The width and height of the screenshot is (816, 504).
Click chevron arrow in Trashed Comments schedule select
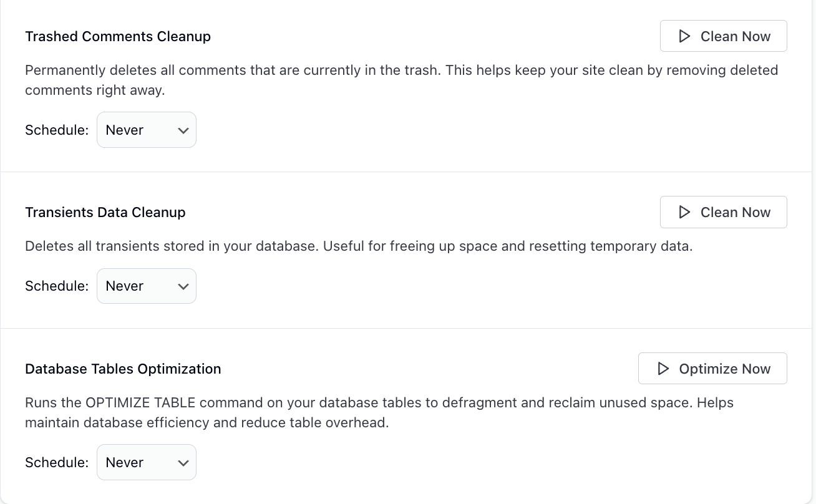pos(183,130)
